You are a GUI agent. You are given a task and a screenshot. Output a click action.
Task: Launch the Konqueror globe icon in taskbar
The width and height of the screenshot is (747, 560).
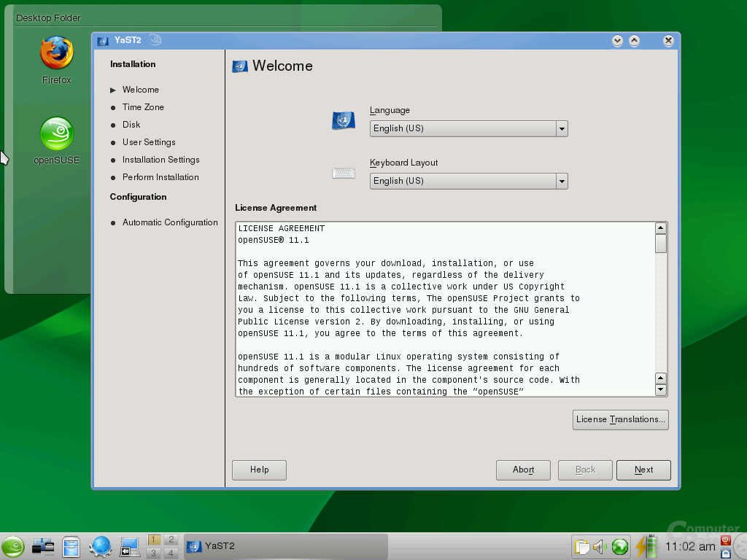[x=100, y=547]
